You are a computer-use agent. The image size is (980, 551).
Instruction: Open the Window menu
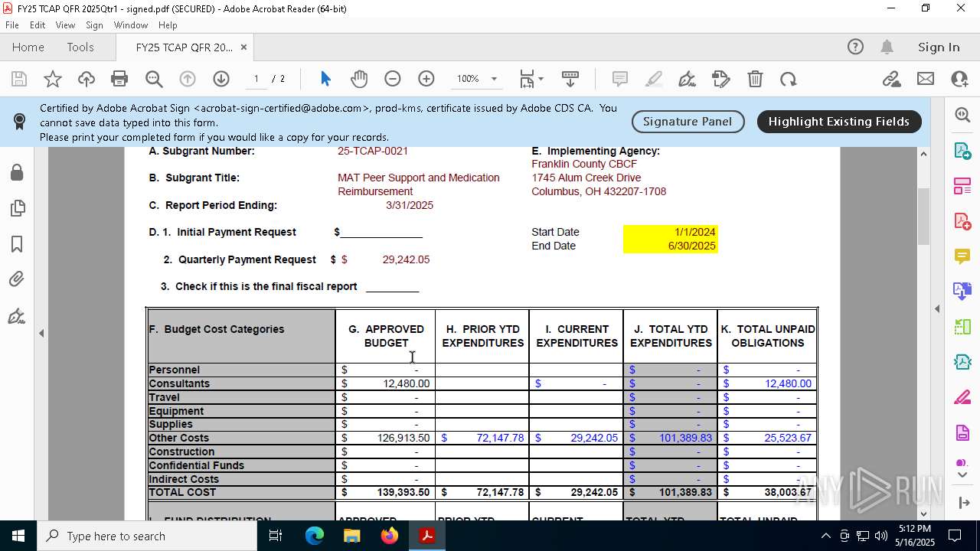131,25
